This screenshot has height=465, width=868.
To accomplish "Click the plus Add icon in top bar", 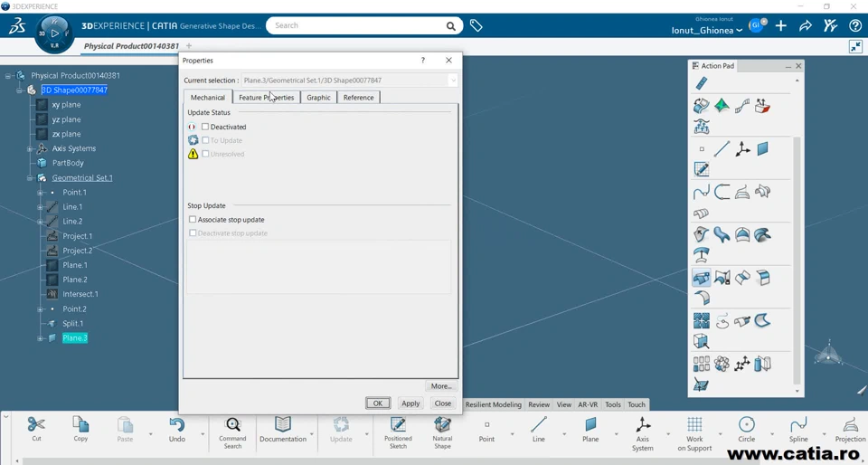I will click(x=781, y=25).
